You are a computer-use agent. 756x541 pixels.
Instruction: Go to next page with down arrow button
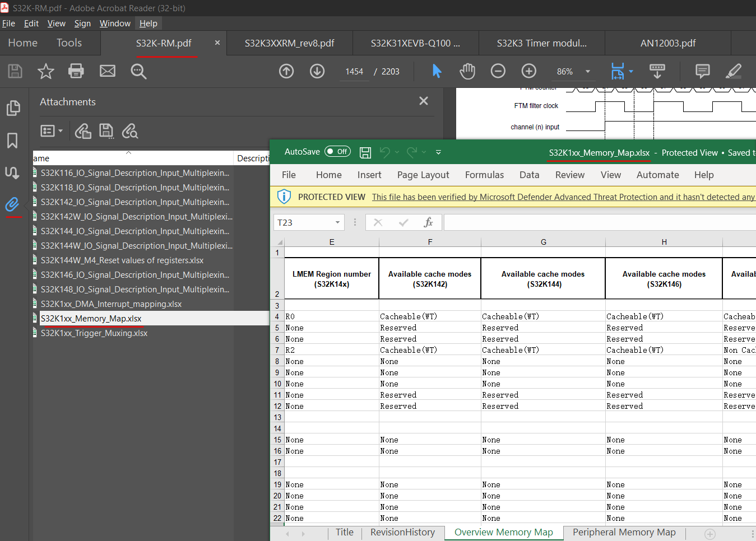coord(317,71)
